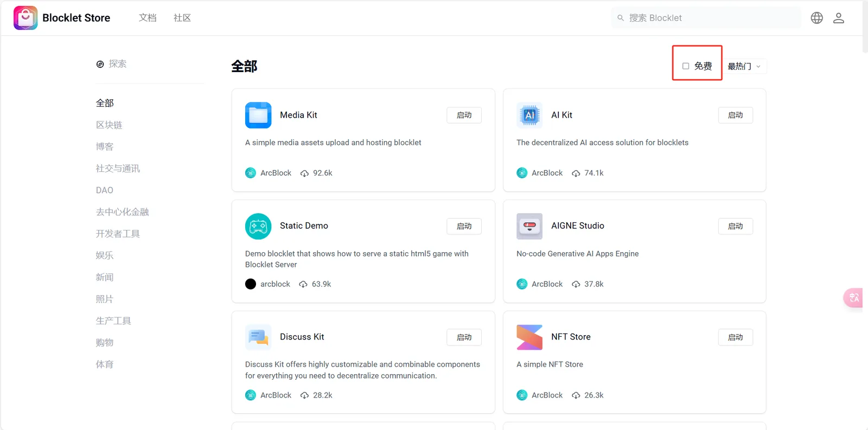Image resolution: width=868 pixels, height=430 pixels.
Task: Select the 体育 category
Action: click(x=105, y=364)
